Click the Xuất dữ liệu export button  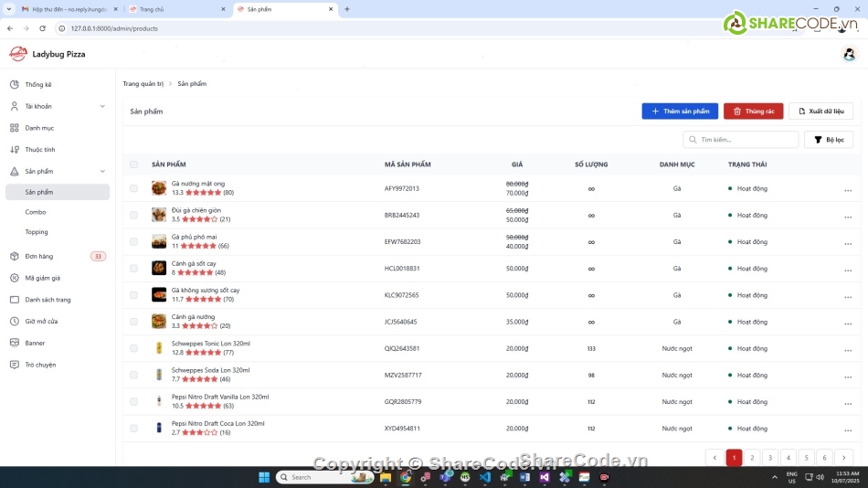(x=821, y=111)
